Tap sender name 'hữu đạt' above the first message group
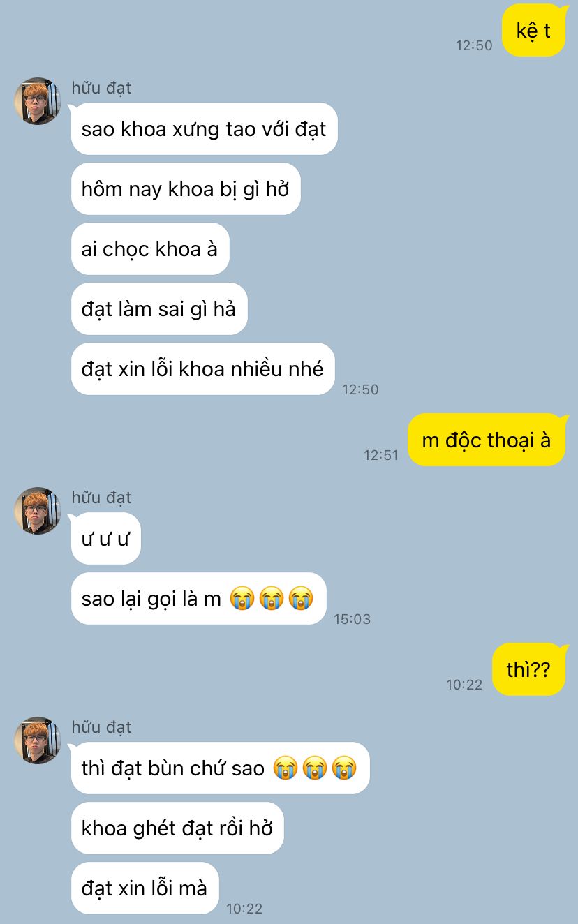Screen dimensions: 578x924 [x=101, y=88]
